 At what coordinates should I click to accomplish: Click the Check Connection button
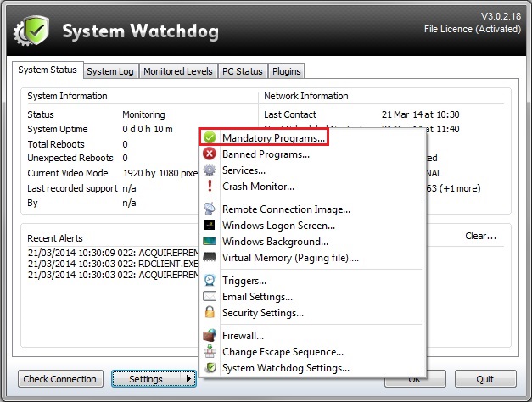pyautogui.click(x=60, y=378)
